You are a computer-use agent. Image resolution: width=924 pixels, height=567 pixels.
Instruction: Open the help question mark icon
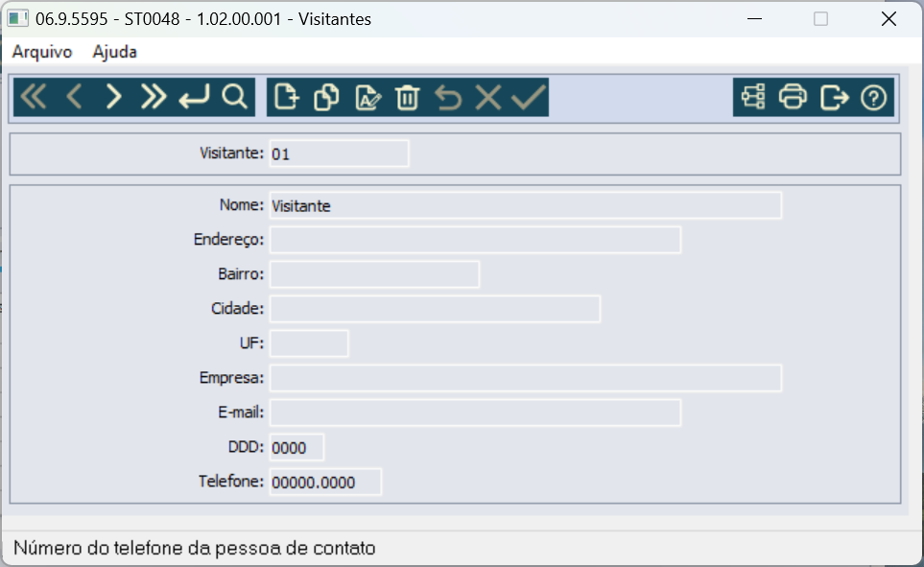(873, 97)
